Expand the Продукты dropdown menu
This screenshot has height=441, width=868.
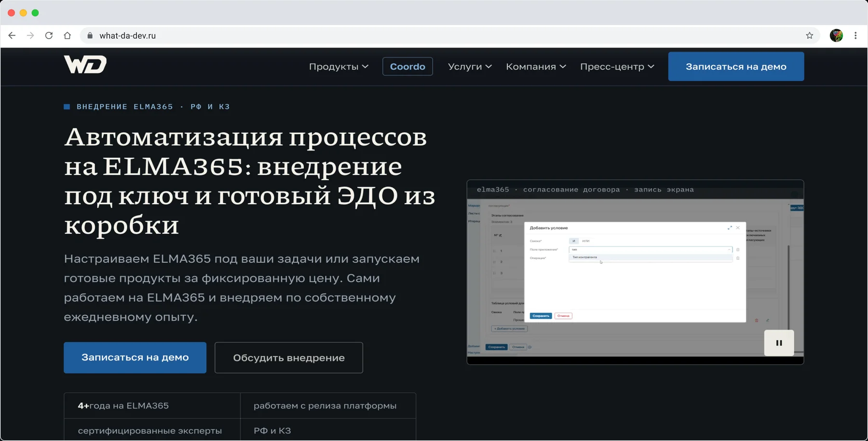tap(339, 67)
